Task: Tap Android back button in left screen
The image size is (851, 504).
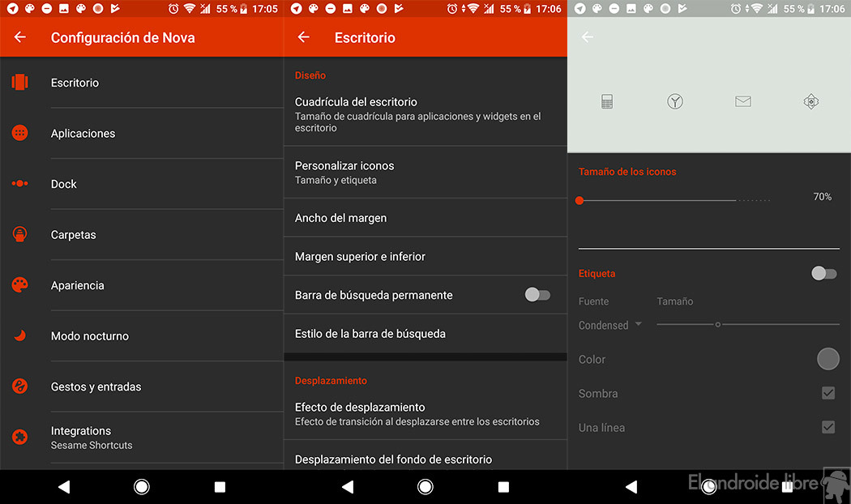Action: pyautogui.click(x=64, y=487)
